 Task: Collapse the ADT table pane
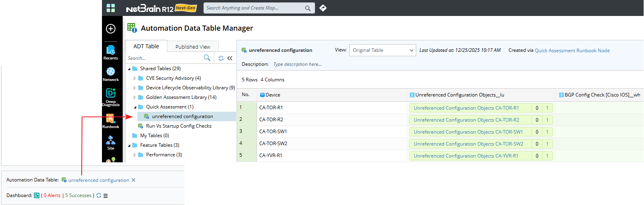pyautogui.click(x=230, y=58)
